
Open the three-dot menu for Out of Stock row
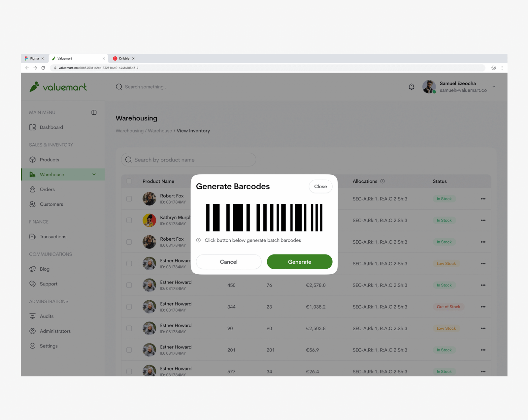click(x=483, y=307)
